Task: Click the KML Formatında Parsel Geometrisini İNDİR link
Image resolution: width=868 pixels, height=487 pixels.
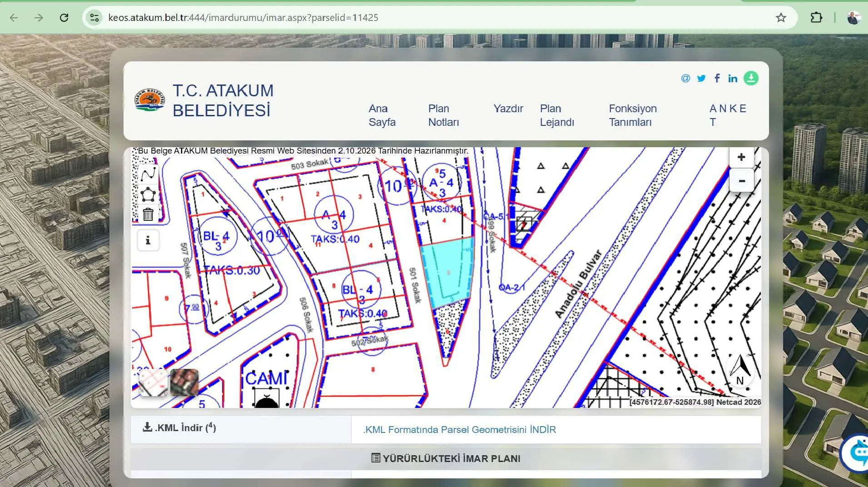Action: tap(459, 430)
